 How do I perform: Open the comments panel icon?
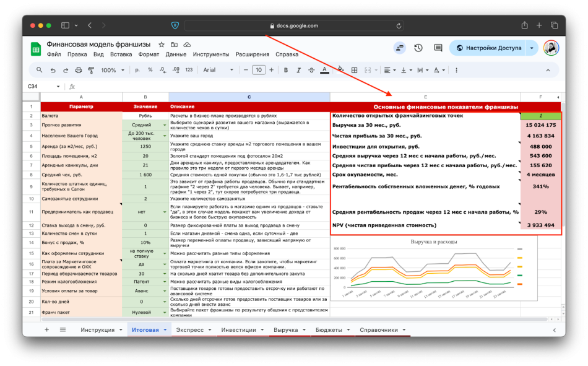(438, 48)
